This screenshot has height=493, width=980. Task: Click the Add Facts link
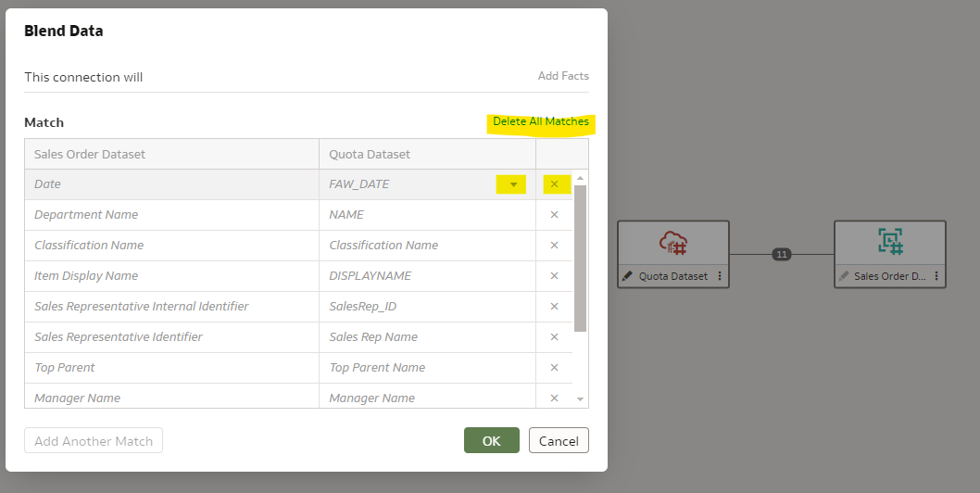coord(563,76)
